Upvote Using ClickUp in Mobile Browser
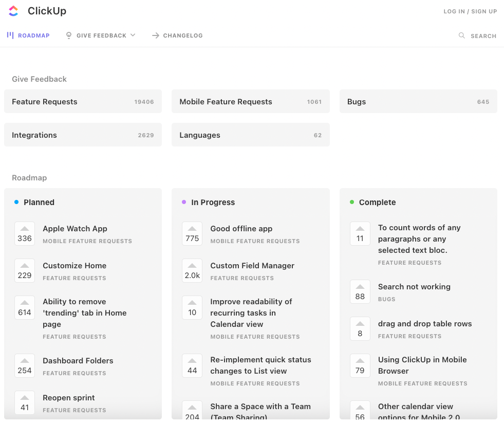Screen dimensions: 504x424 pyautogui.click(x=360, y=366)
